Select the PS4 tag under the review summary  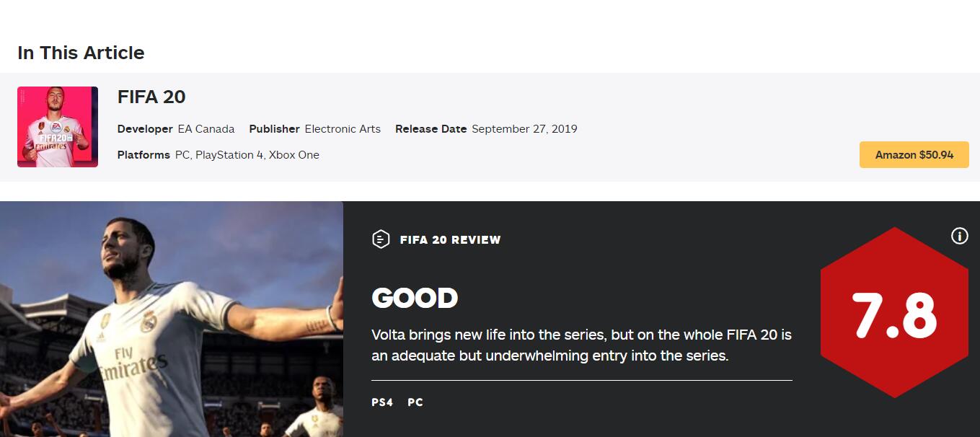click(x=382, y=402)
